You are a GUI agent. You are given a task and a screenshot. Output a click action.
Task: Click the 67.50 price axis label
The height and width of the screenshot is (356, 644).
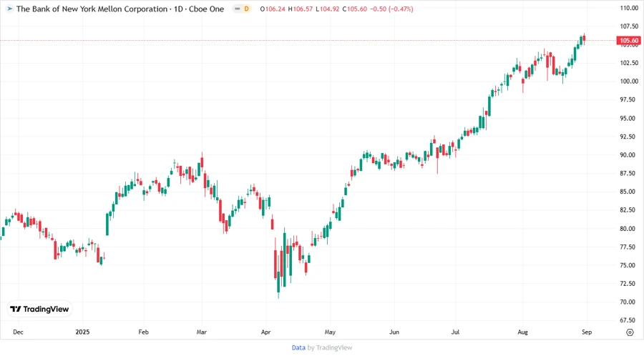629,320
